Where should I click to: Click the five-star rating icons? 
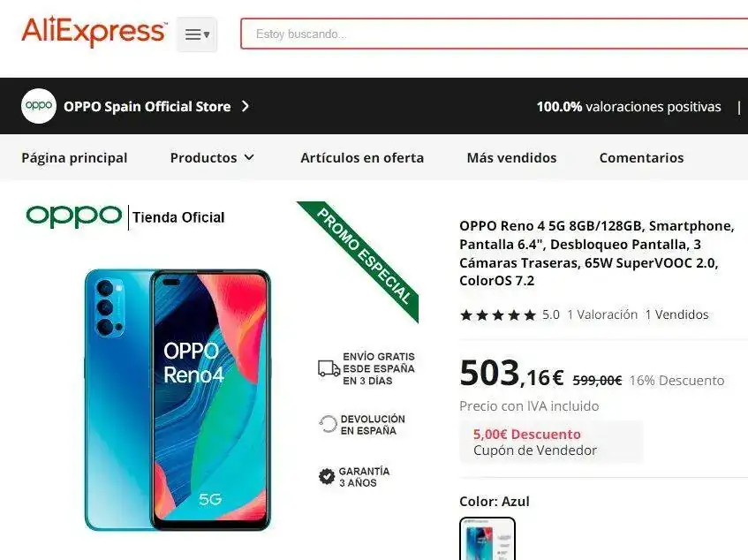pyautogui.click(x=497, y=314)
